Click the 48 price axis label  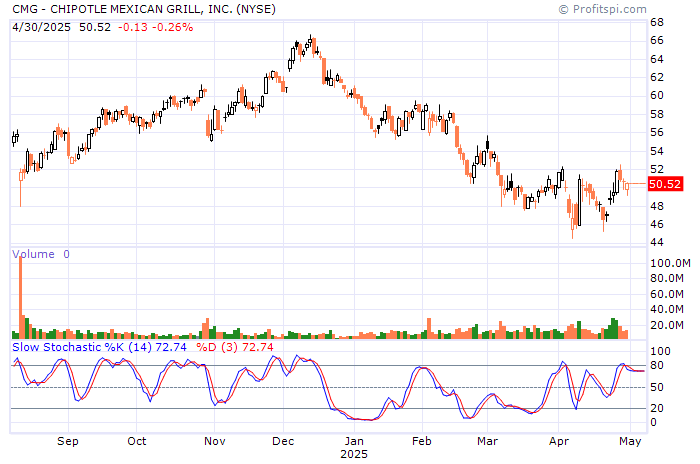[657, 206]
